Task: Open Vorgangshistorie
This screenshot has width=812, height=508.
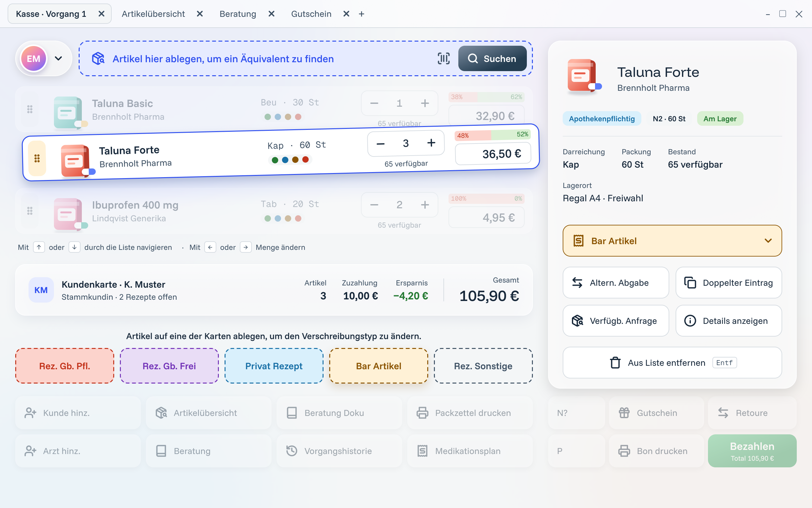Action: point(339,451)
